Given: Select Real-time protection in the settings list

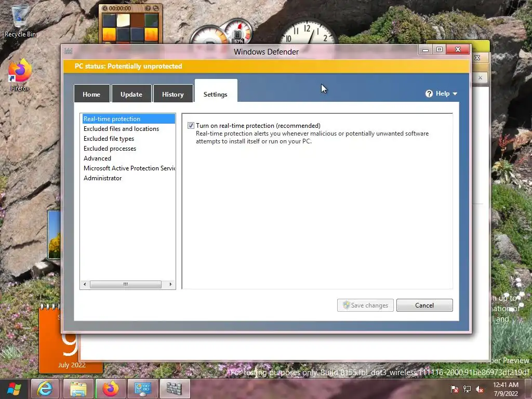Looking at the screenshot, I should pos(129,119).
